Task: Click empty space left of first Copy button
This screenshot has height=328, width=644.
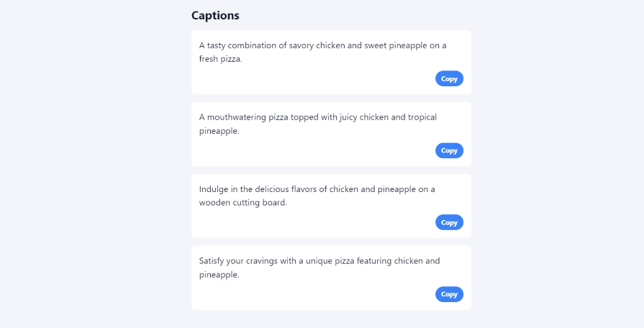Action: pyautogui.click(x=317, y=79)
